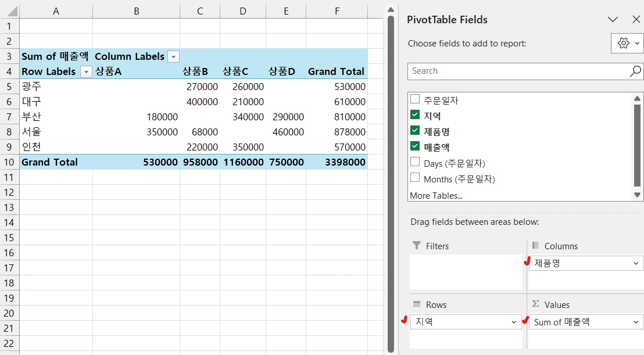Screen dimensions: 644x355
Task: Select cell showing 400000
Action: (200, 102)
